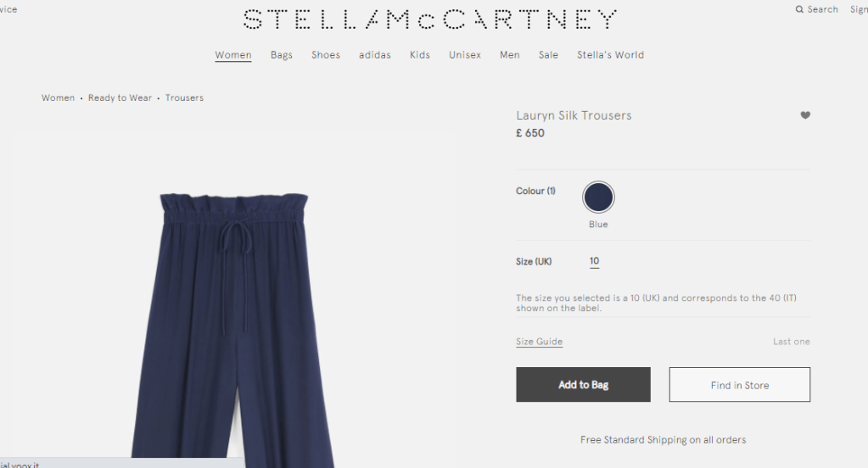Click the wishlist heart icon
Viewport: 868px width, 468px height.
pos(805,115)
